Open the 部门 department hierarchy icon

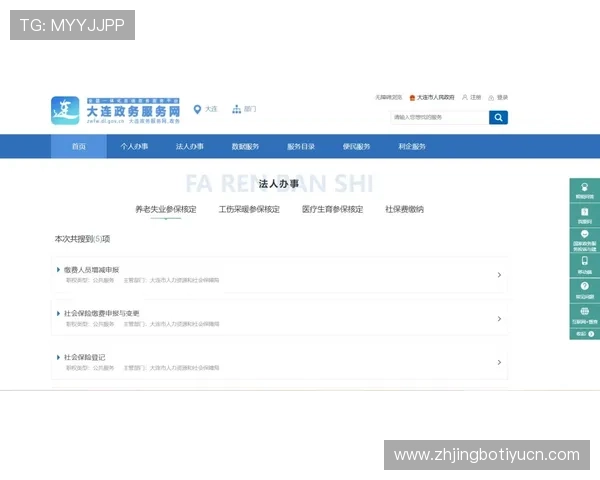click(236, 109)
